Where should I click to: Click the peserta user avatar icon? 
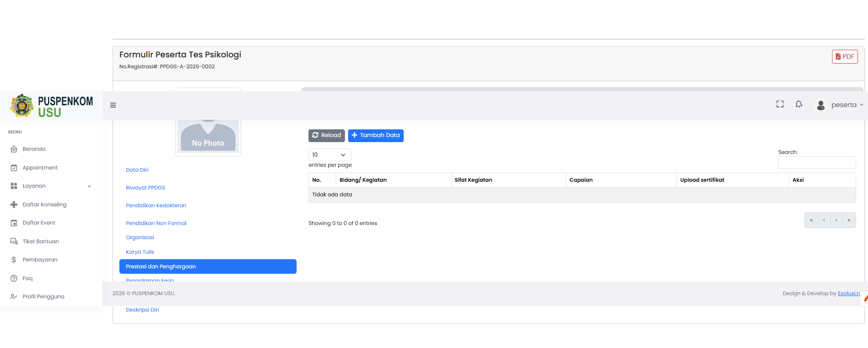[x=821, y=105]
